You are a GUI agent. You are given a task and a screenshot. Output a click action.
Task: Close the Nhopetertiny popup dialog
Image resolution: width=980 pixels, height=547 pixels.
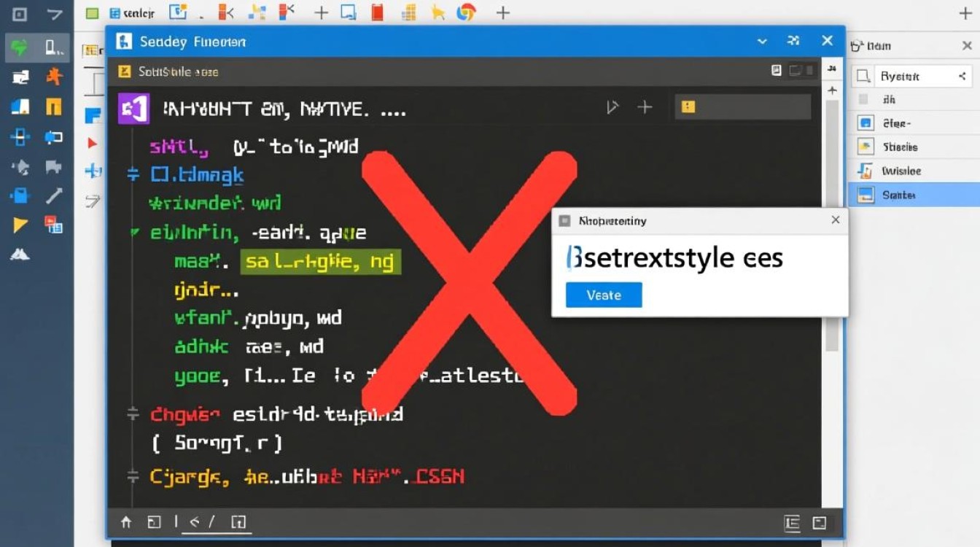pos(836,220)
